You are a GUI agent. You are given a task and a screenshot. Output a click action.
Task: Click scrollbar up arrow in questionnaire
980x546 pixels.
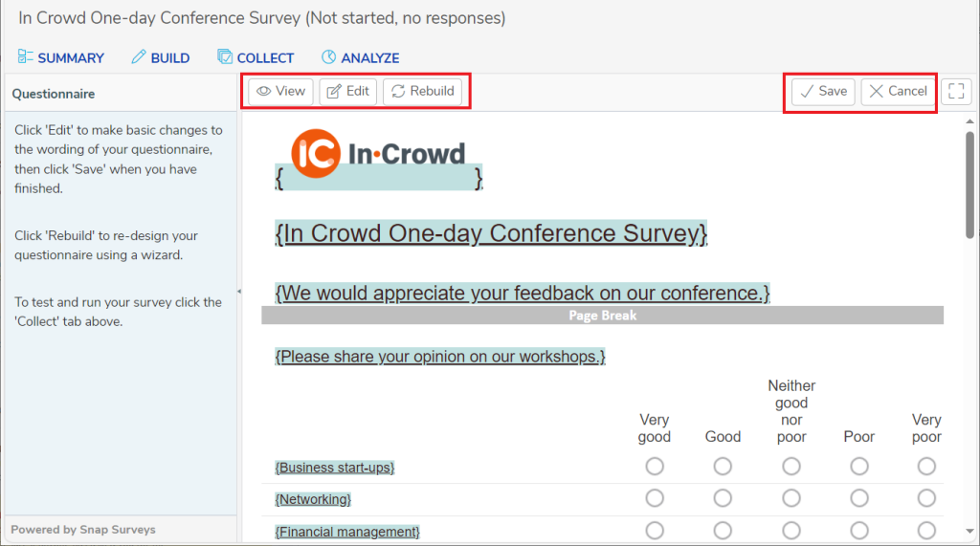tap(969, 121)
